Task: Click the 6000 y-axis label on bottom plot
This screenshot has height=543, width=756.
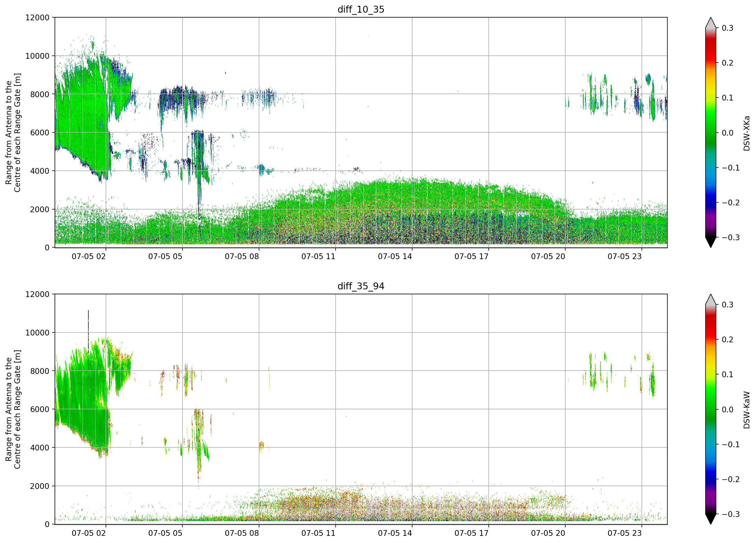Action: coord(40,409)
